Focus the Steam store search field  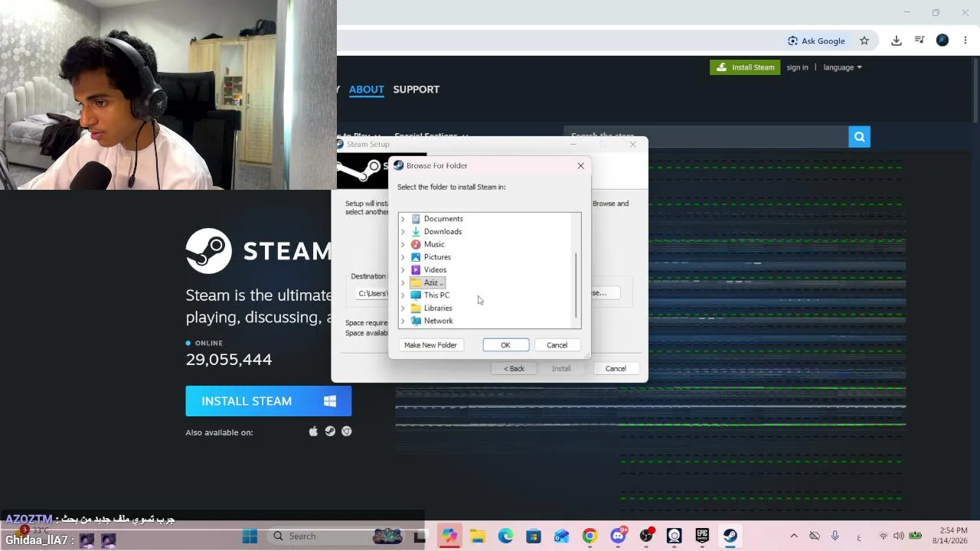click(x=706, y=137)
